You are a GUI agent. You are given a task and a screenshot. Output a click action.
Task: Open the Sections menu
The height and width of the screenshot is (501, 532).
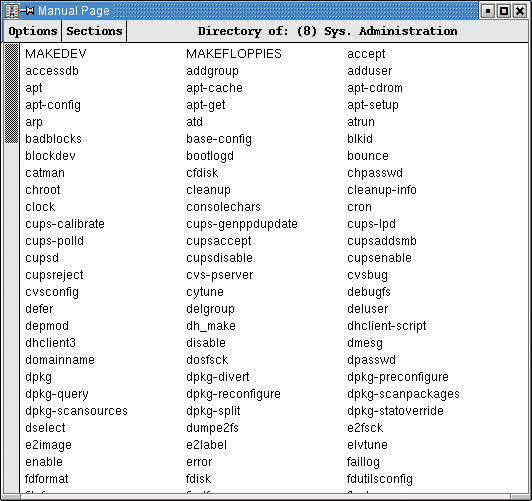[94, 31]
